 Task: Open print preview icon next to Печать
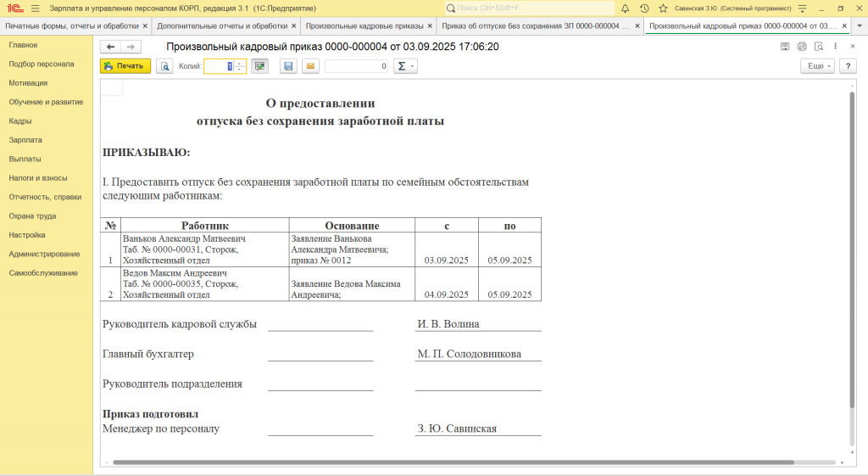(x=164, y=66)
